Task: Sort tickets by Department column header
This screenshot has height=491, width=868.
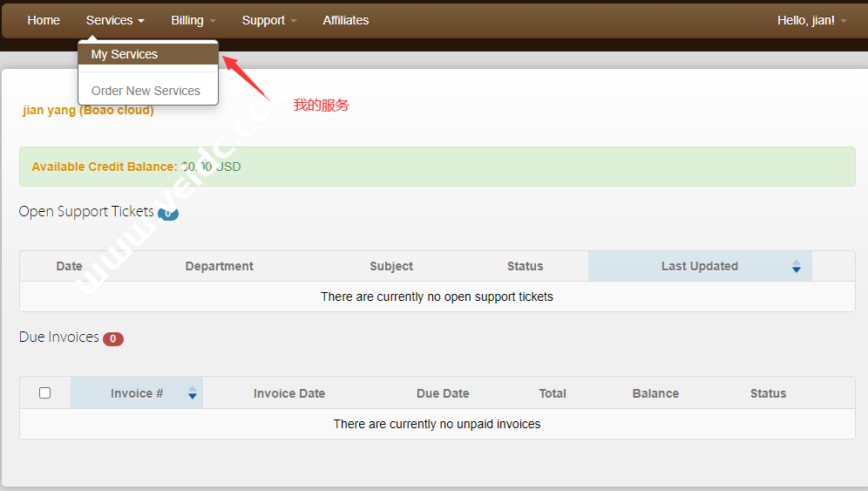Action: tap(219, 266)
